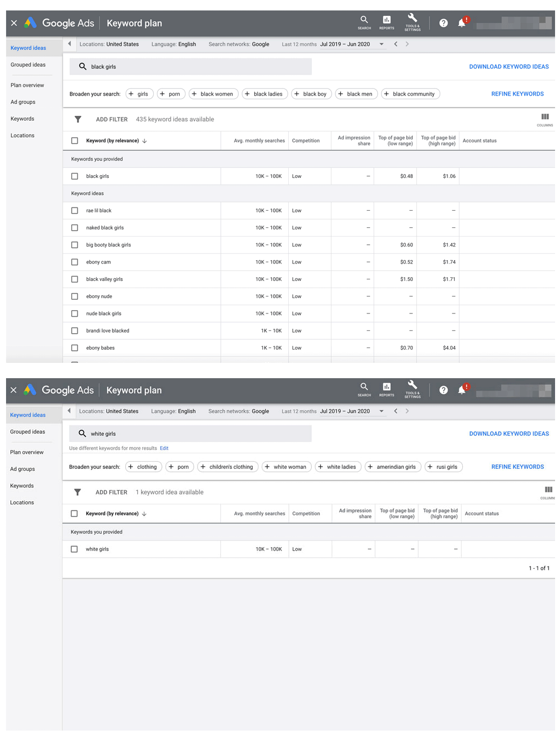Screen dimensions: 560x741
Task: Tick checkbox for black valley girls row
Action: point(75,279)
